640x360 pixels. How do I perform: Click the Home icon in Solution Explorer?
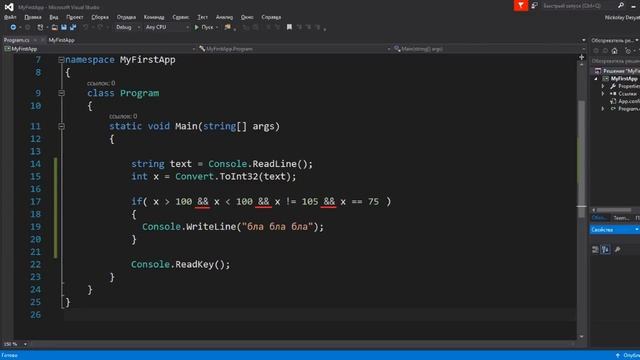(614, 51)
